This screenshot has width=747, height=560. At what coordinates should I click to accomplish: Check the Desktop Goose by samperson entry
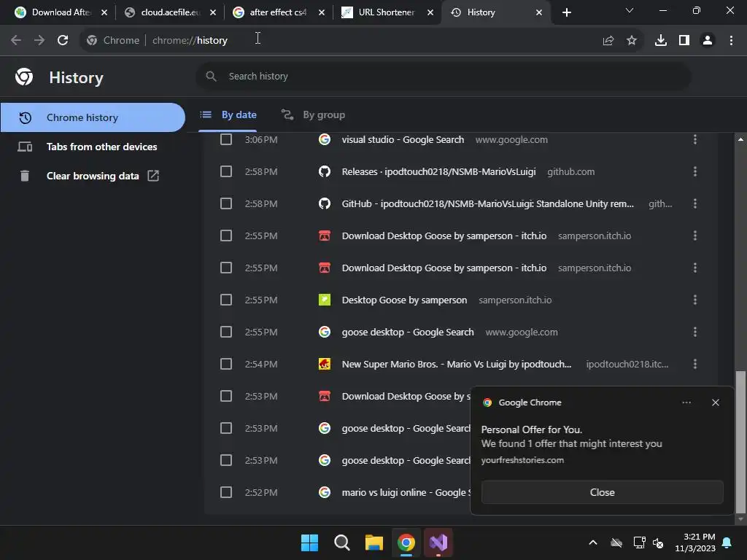226,300
